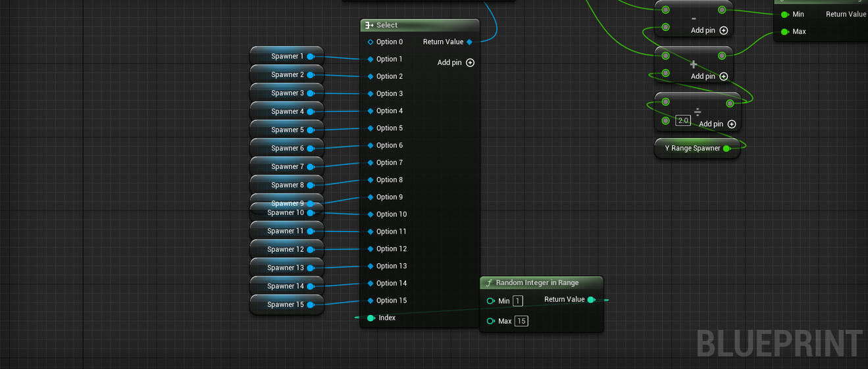Click the Random Integer in Range node header
Screen dimensions: 868x369
point(541,283)
